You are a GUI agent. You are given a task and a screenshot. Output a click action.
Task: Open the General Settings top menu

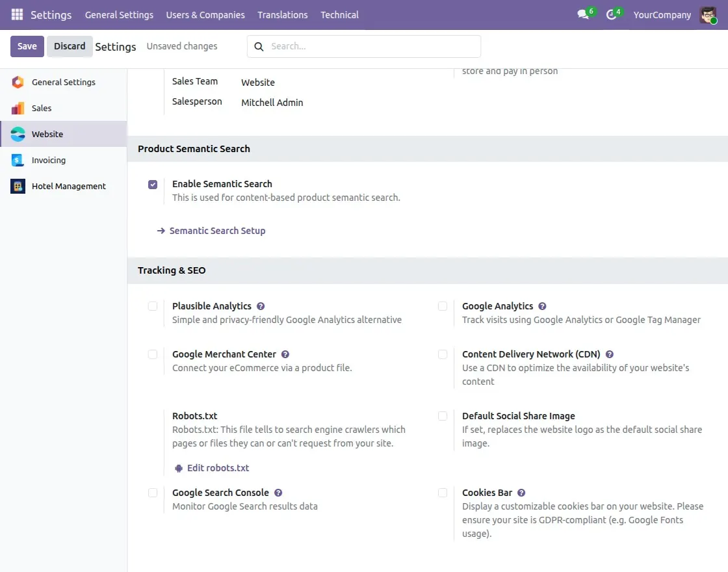[119, 15]
